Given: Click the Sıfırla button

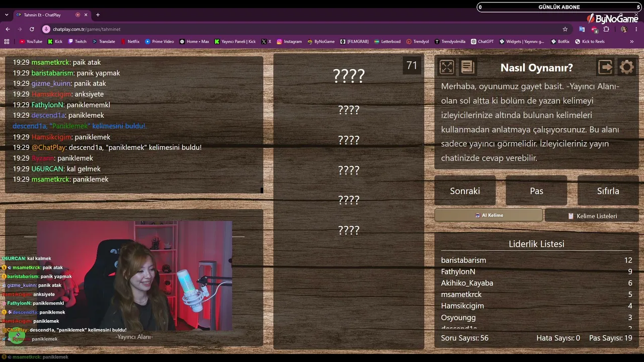Looking at the screenshot, I should pos(608,191).
